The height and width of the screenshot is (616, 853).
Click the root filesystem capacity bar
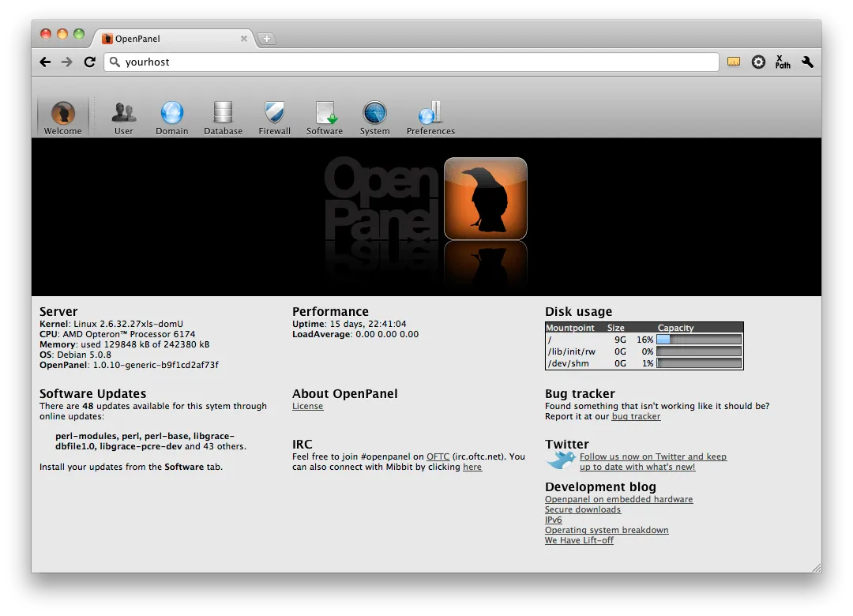[x=698, y=340]
